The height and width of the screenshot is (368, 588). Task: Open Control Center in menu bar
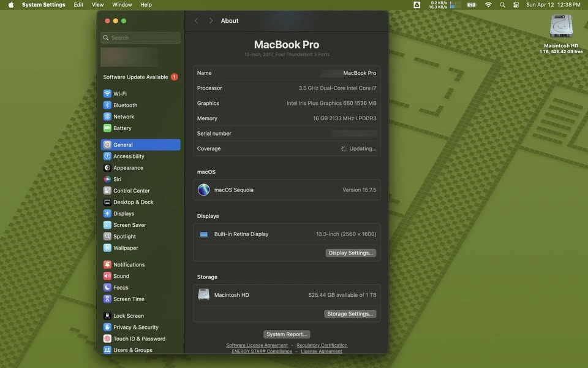[516, 5]
